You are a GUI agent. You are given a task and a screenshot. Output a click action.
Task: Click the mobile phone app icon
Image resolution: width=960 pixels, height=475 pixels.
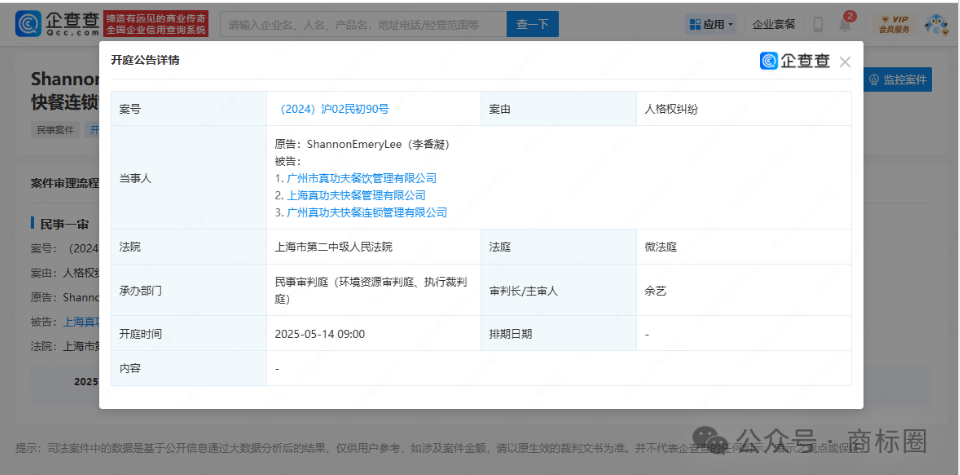click(x=818, y=24)
